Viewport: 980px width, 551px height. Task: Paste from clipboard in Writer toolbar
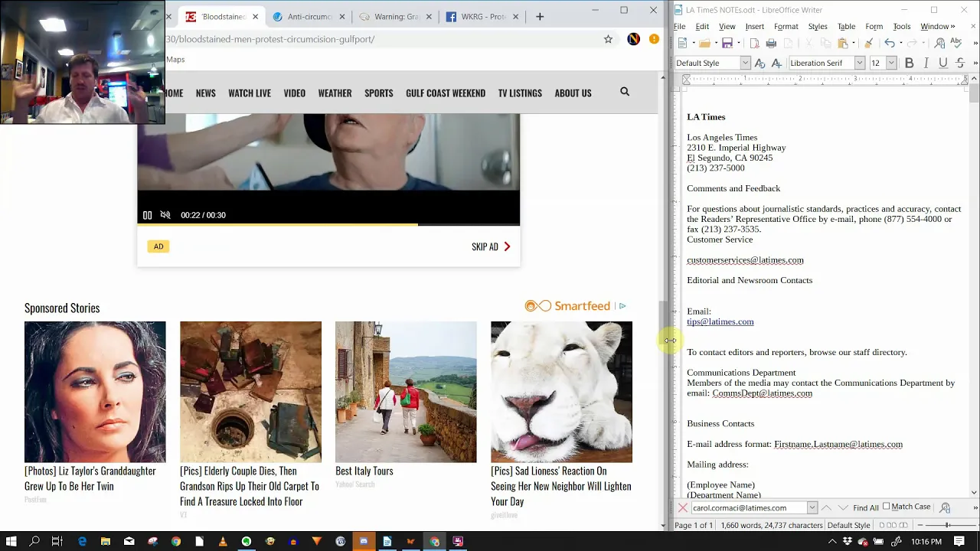[x=842, y=44]
